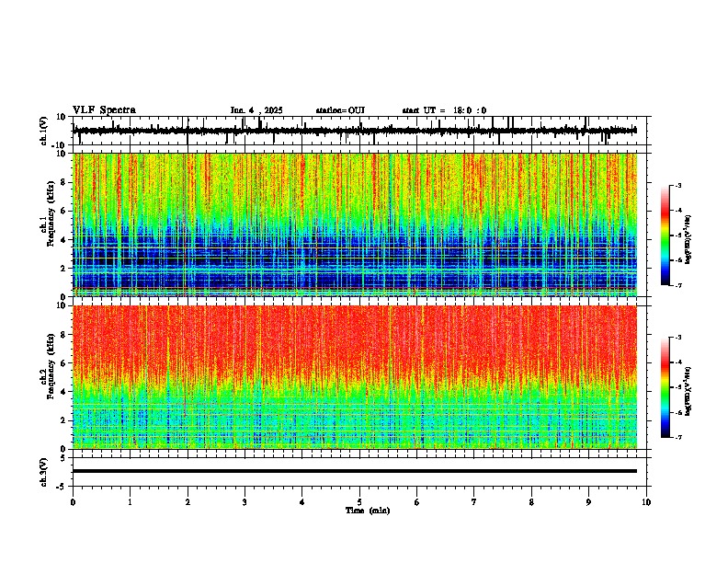Click the "-3" value on ch.2 colorbar
Screen dimensions: 728x563
[x=678, y=338]
